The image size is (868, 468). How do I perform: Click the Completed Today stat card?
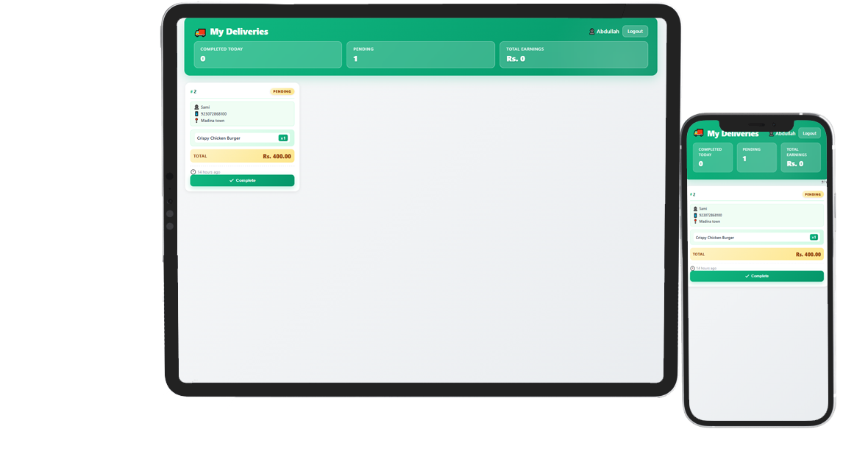click(267, 54)
